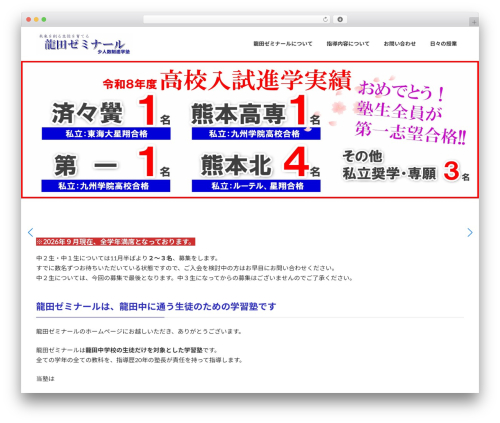This screenshot has width=500, height=423.
Task: Open the 日々の授業 menu item
Action: 443,44
